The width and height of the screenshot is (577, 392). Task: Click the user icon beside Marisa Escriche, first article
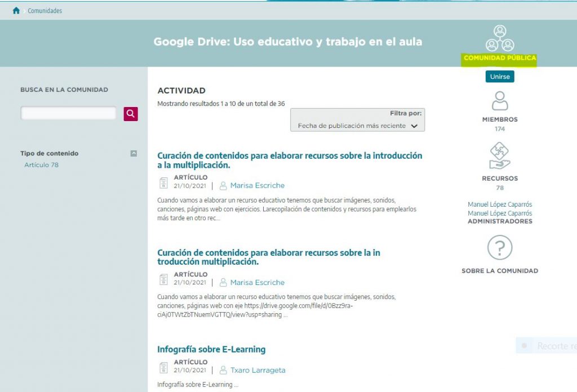[223, 186]
